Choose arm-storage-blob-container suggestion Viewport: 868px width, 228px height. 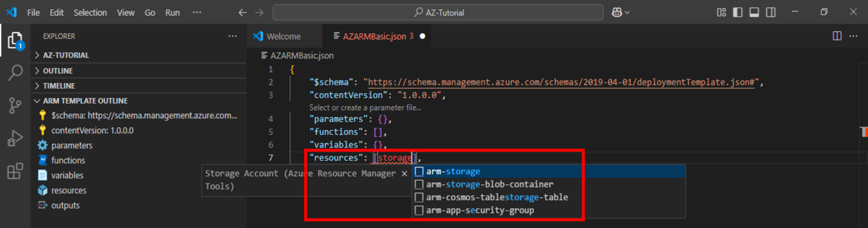(549, 184)
